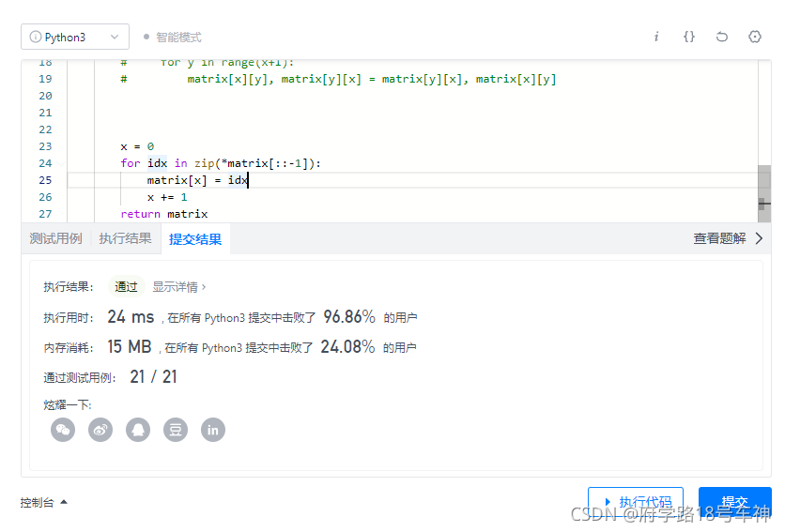Click the 'x = 0' code line
The height and width of the screenshot is (532, 785).
coord(137,146)
